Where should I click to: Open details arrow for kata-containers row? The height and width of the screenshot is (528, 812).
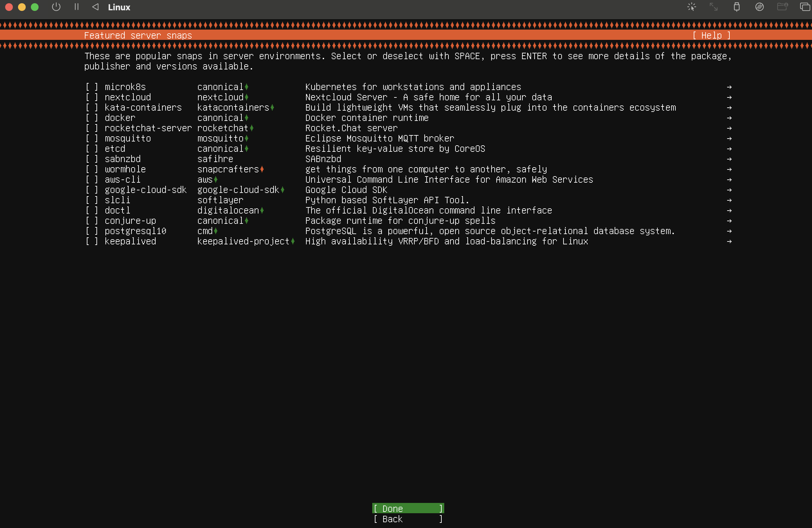tap(729, 107)
